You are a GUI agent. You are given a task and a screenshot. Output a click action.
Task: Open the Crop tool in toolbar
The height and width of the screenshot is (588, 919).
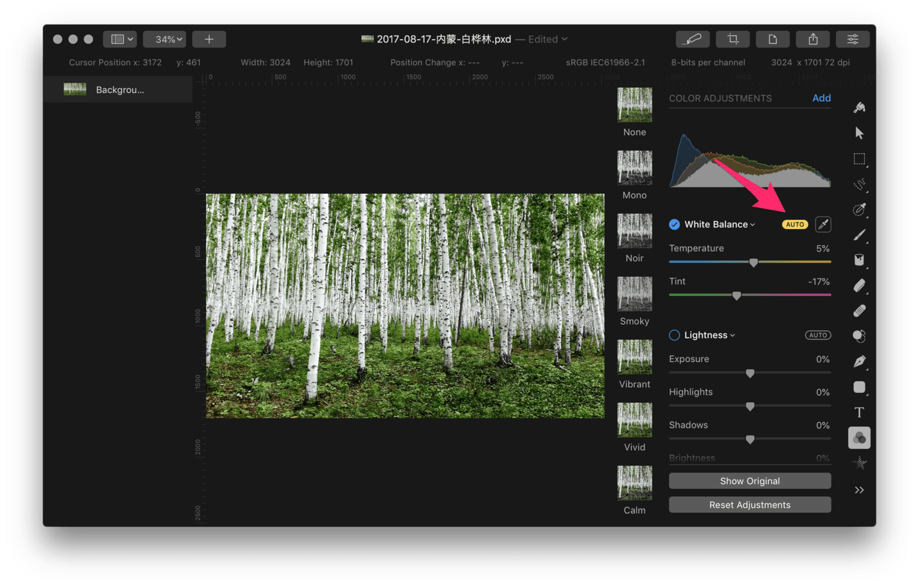[733, 40]
